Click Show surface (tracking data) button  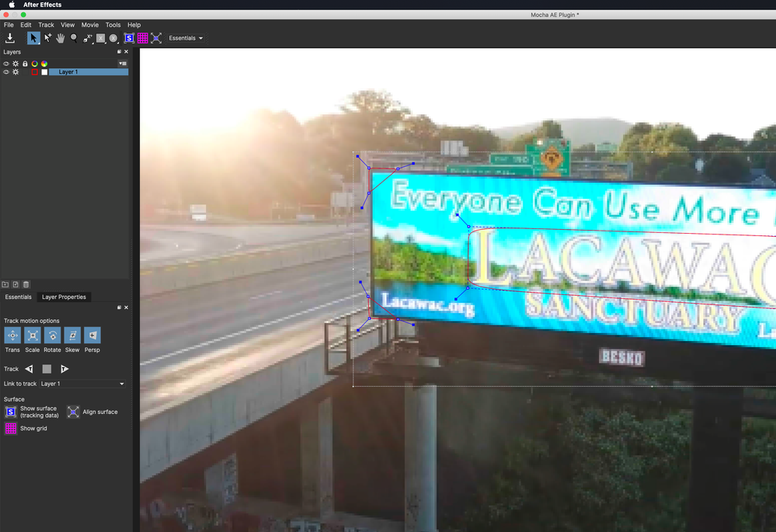pos(10,412)
